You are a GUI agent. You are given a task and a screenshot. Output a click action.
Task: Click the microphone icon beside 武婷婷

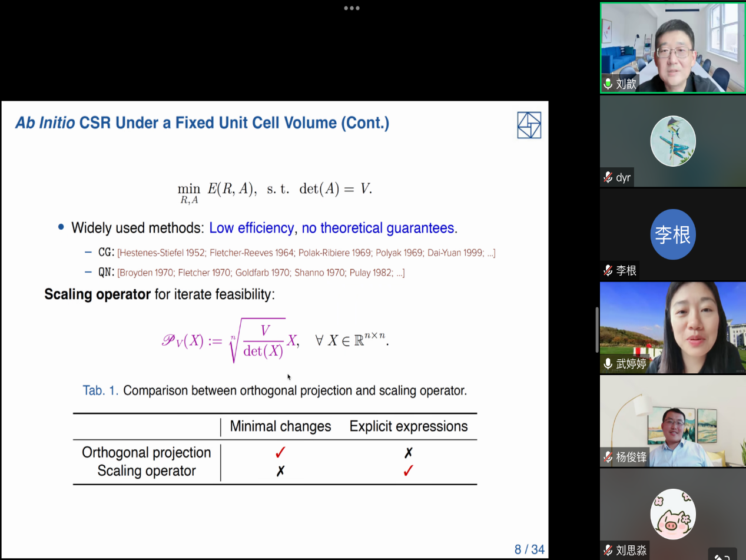click(608, 364)
